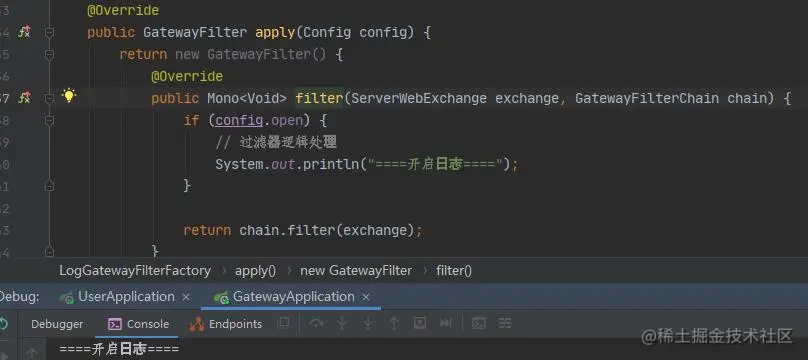Click the 'Debug:' tool window label
The image size is (808, 360).
[20, 297]
